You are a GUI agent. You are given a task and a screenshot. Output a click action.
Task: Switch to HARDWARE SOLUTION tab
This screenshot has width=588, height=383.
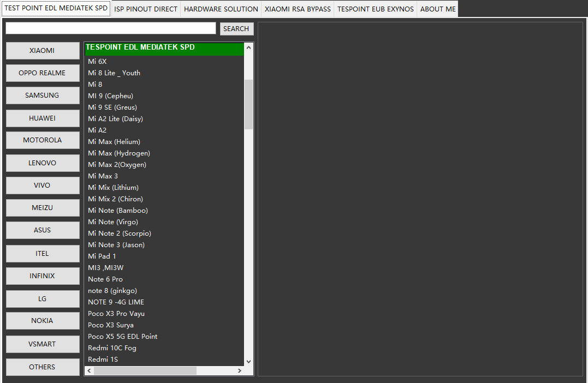221,9
